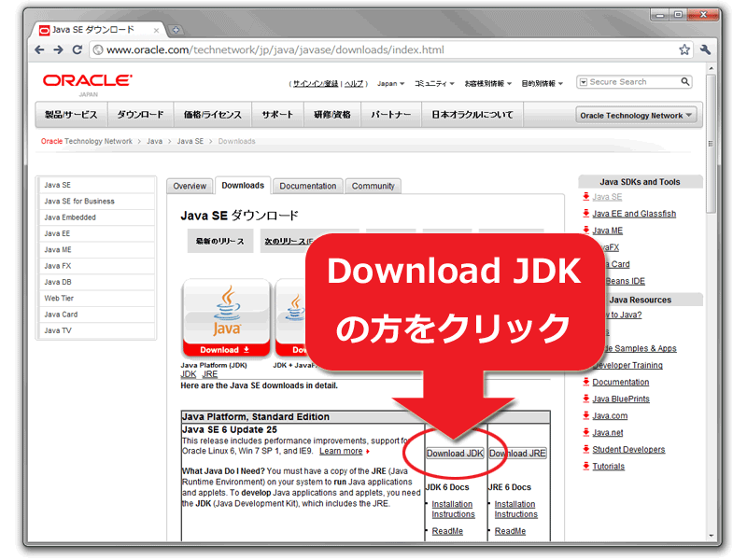747x560 pixels.
Task: Open the Chrome wrench menu
Action: tap(705, 49)
